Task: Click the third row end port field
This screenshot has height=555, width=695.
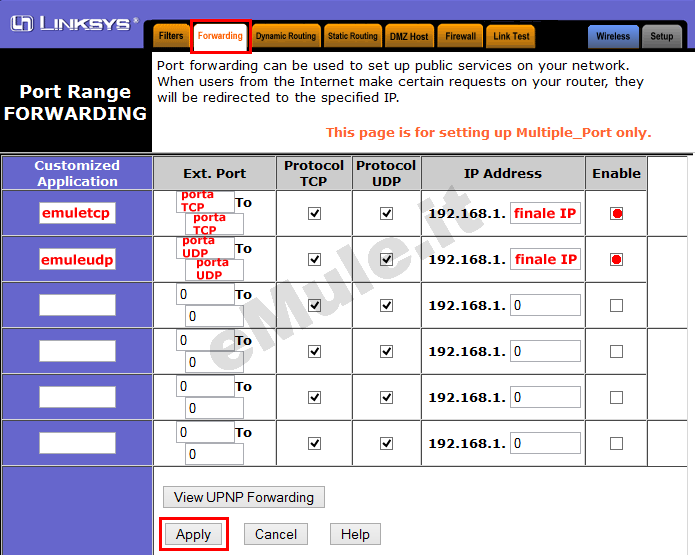Action: click(214, 316)
